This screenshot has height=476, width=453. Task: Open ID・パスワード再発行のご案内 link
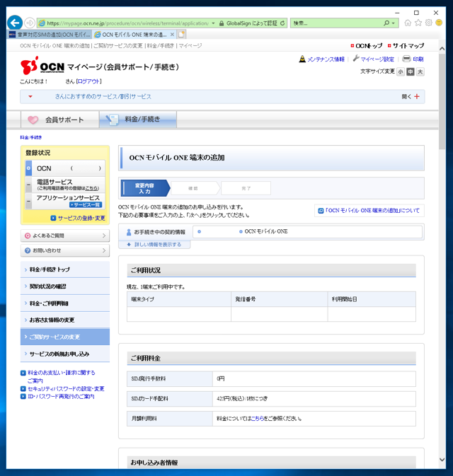tap(61, 397)
